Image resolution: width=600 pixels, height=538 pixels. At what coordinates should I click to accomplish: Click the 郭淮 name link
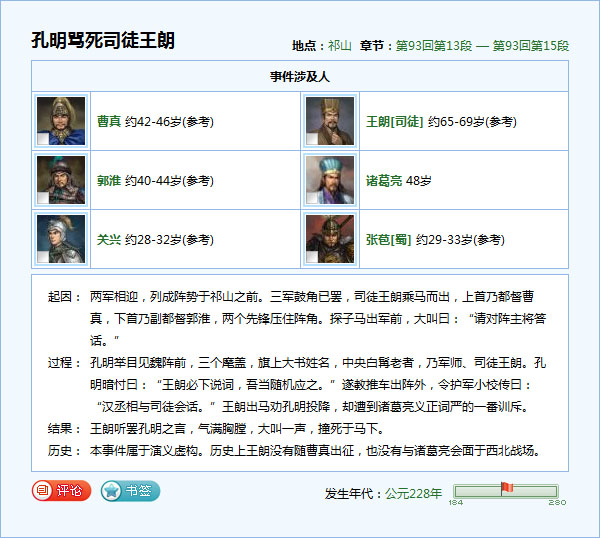pos(108,181)
